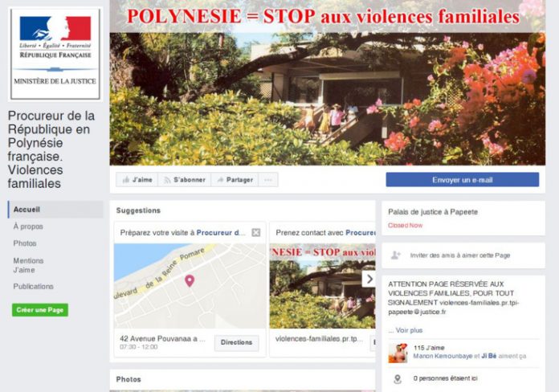Click the Partager share button
559x392 pixels.
[x=235, y=180]
